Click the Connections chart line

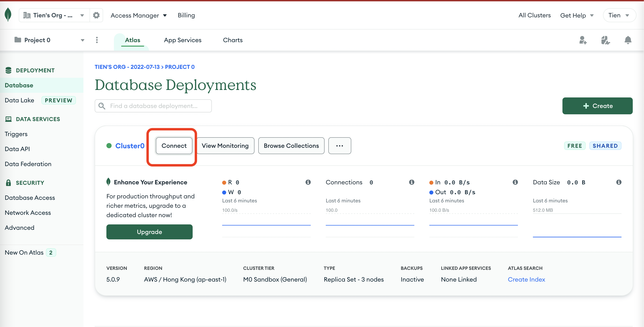click(370, 225)
